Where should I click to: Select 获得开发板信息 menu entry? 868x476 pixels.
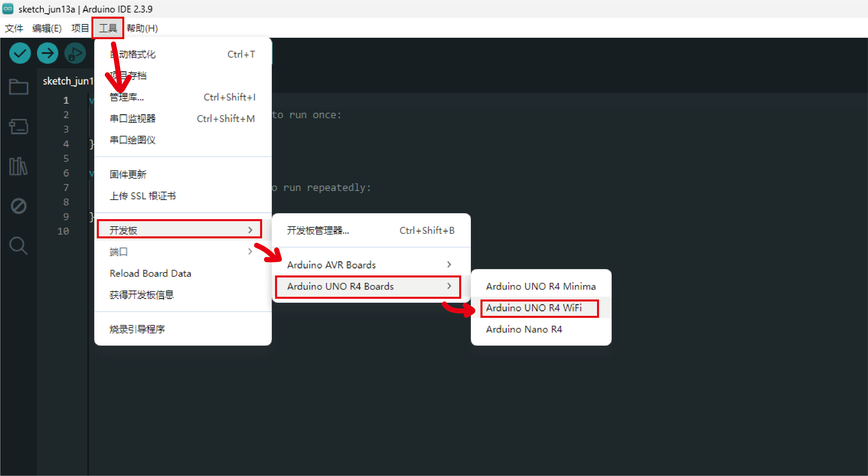[183, 295]
